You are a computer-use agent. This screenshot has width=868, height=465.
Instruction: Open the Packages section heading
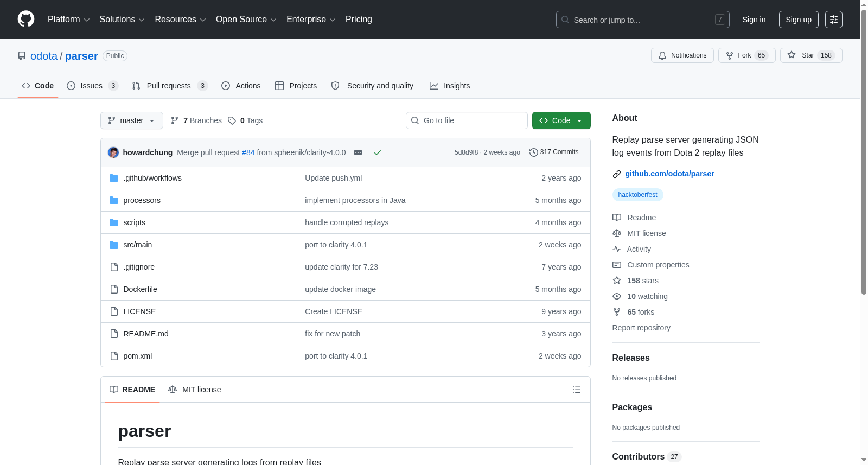[632, 407]
